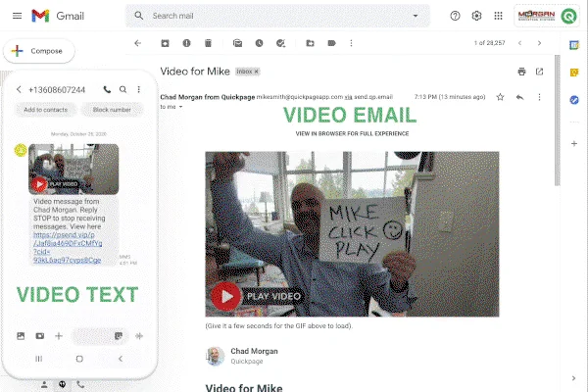This screenshot has height=392, width=588.
Task: Snooze the email with clock icon
Action: click(259, 43)
